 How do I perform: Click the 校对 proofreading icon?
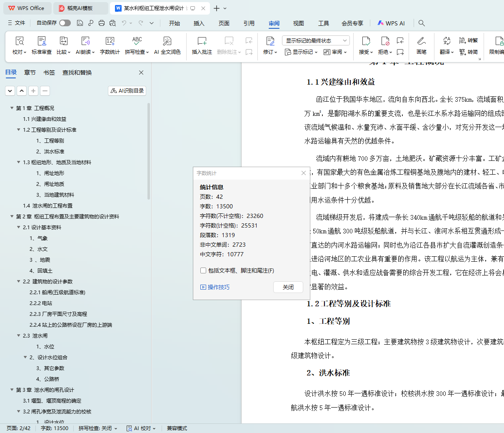coord(19,41)
